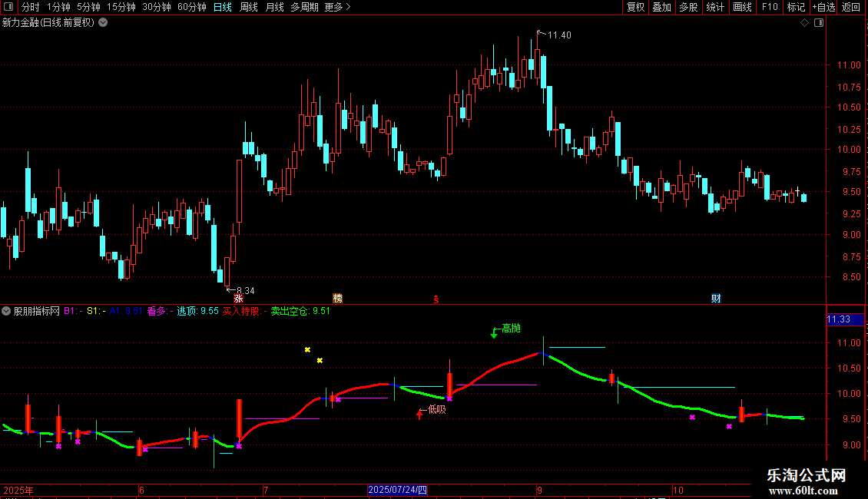The image size is (868, 499).
Task: Expand the 股朋指标网 indicator dropdown
Action: (x=6, y=311)
